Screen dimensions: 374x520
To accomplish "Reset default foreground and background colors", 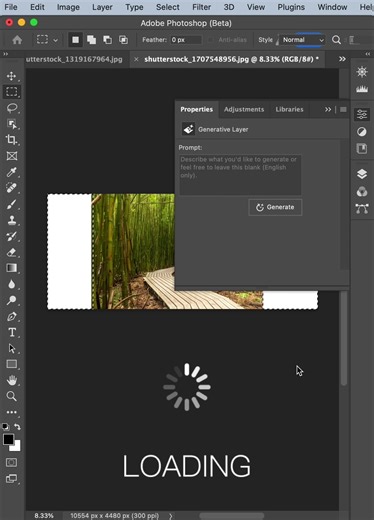I will [6, 427].
